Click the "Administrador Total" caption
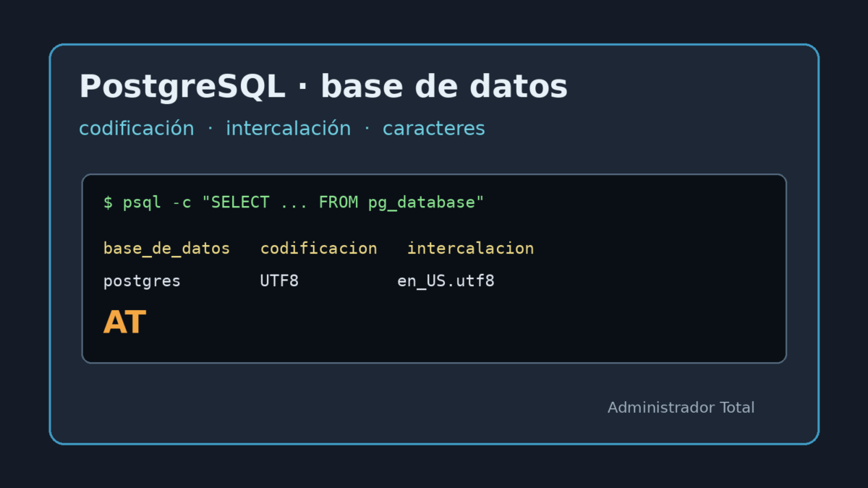The width and height of the screenshot is (868, 488). pyautogui.click(x=681, y=408)
